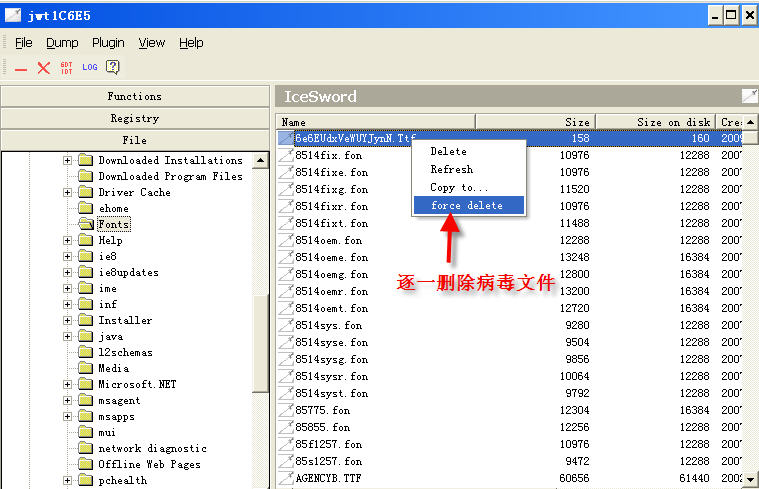Click the file icon beside AGENCYB.TTF
This screenshot has width=759, height=489.
tap(286, 478)
